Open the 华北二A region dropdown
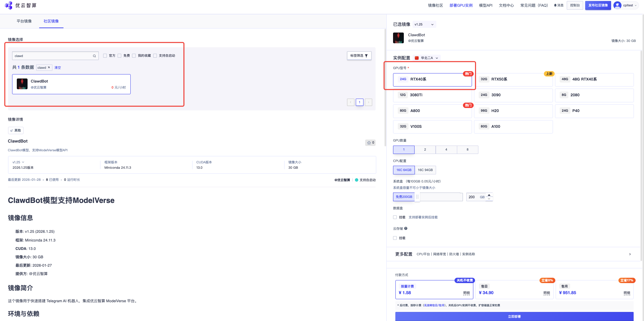The width and height of the screenshot is (644, 321). click(427, 58)
